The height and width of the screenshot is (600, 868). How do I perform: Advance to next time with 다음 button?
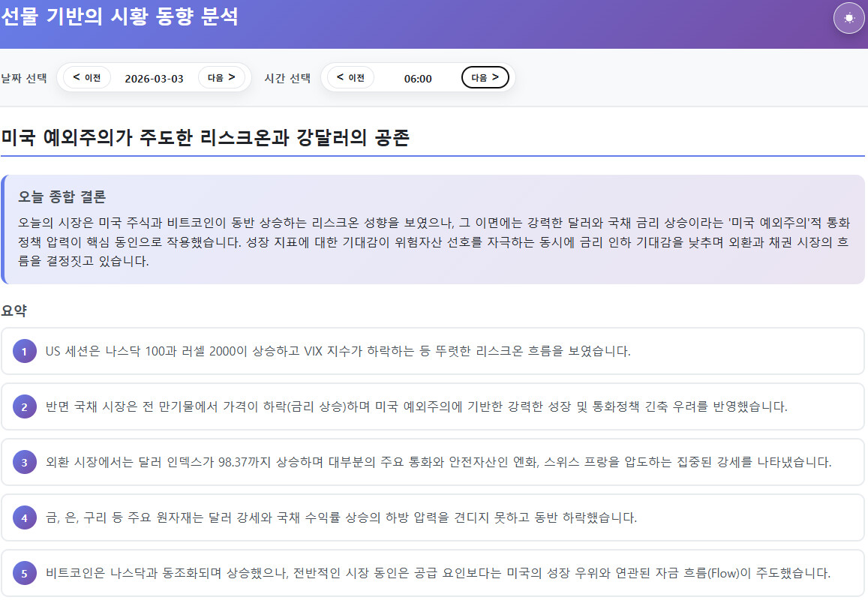pos(485,77)
